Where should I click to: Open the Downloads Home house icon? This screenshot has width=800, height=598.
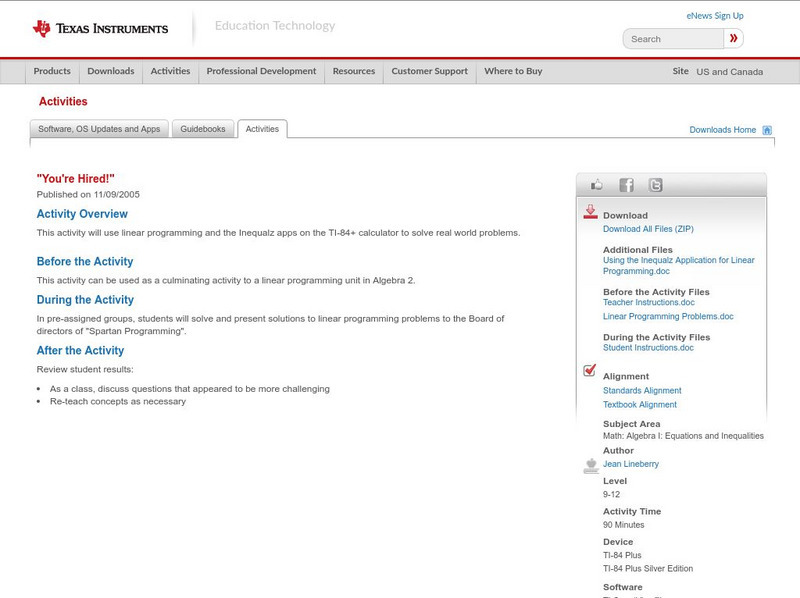click(766, 129)
